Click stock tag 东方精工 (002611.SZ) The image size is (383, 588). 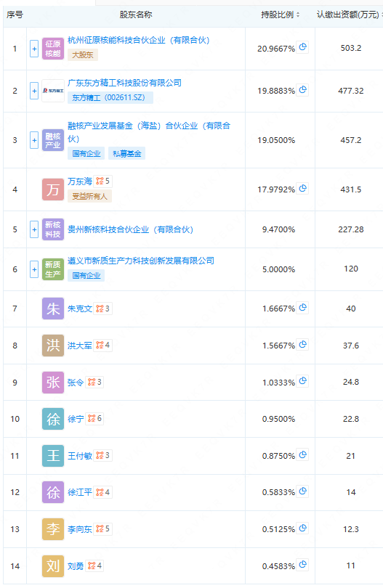(x=108, y=97)
